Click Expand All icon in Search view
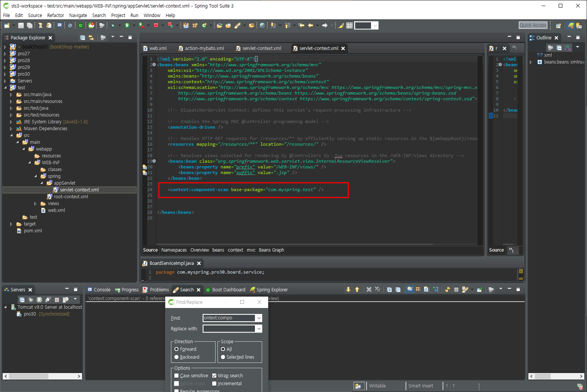The height and width of the screenshot is (392, 587). pyautogui.click(x=389, y=289)
